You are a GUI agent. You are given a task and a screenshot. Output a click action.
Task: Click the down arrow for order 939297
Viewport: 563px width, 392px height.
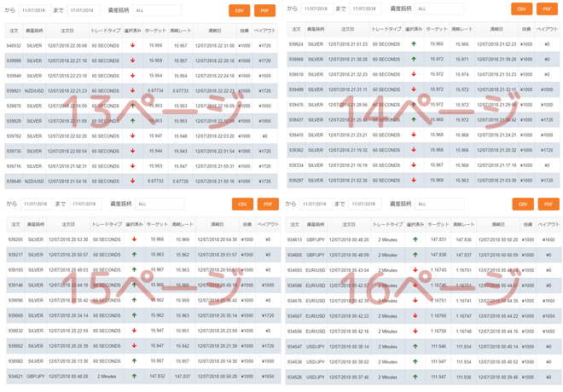414,180
